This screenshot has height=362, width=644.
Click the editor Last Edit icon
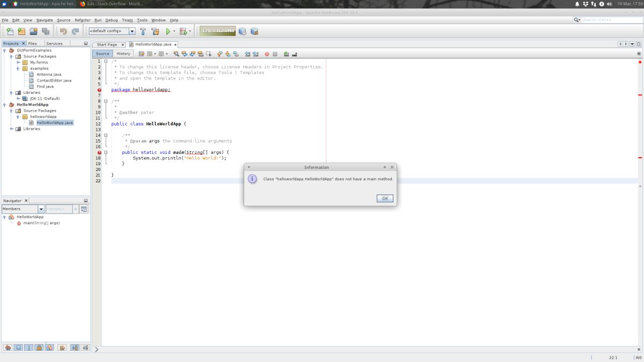click(142, 54)
